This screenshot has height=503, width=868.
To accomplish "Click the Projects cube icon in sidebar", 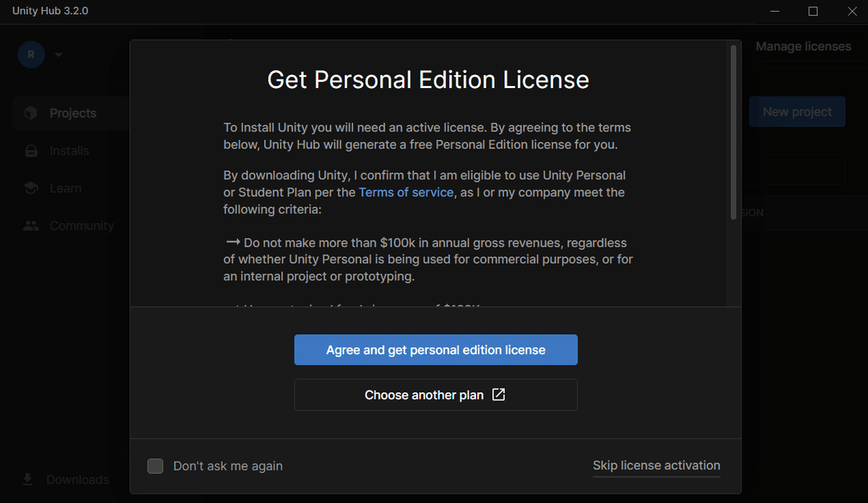I will [30, 113].
